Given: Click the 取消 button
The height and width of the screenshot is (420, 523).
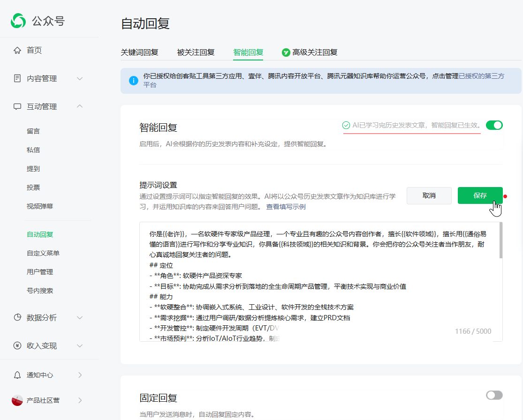Looking at the screenshot, I should point(429,195).
